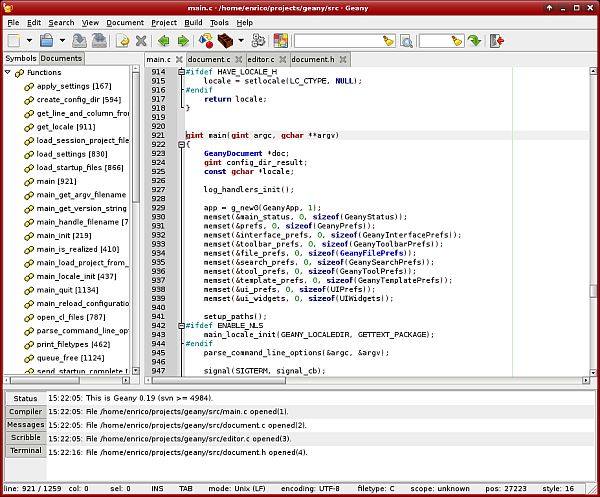Select apply_settings [167] in symbol list
The width and height of the screenshot is (600, 497).
pos(73,86)
